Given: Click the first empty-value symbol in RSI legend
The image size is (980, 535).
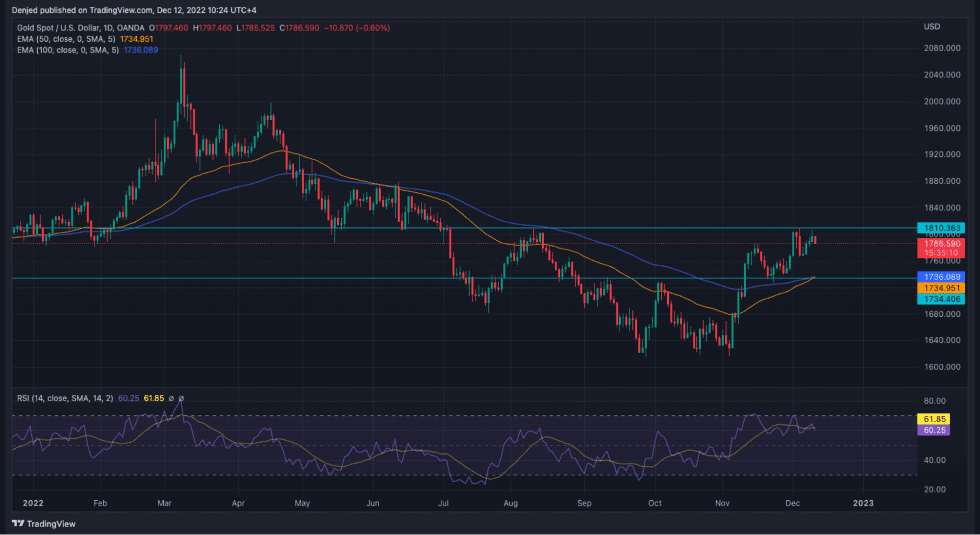Looking at the screenshot, I should point(171,399).
